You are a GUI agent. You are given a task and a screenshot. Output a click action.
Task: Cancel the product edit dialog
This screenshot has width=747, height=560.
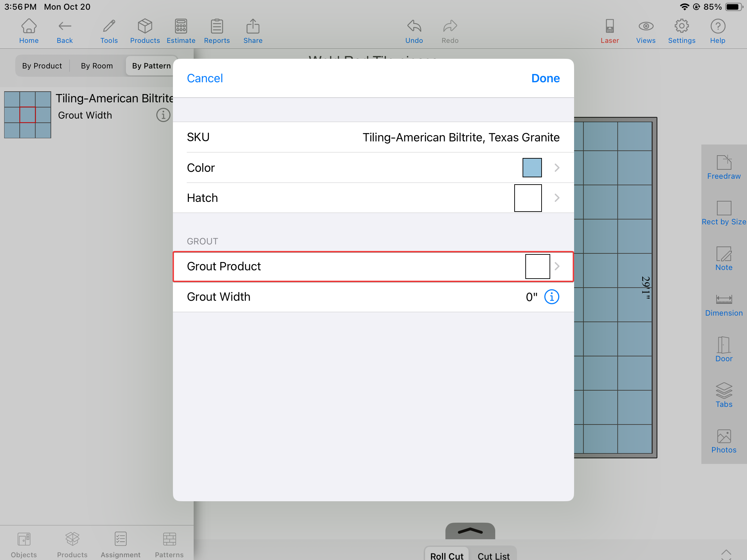coord(205,78)
